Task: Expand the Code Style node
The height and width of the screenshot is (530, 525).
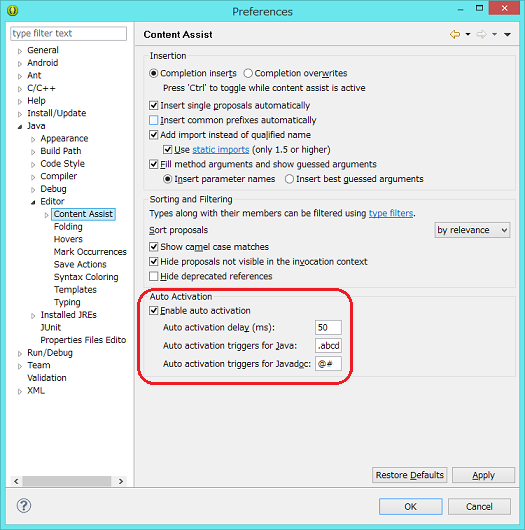Action: point(33,165)
